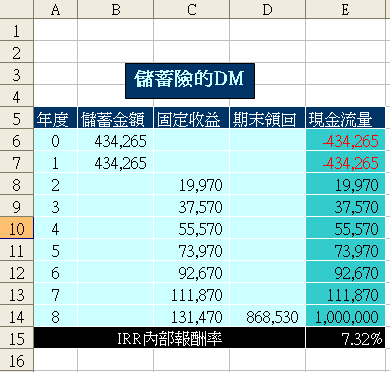Select row 14 header
Image resolution: width=390 pixels, height=372 pixels.
tap(16, 316)
